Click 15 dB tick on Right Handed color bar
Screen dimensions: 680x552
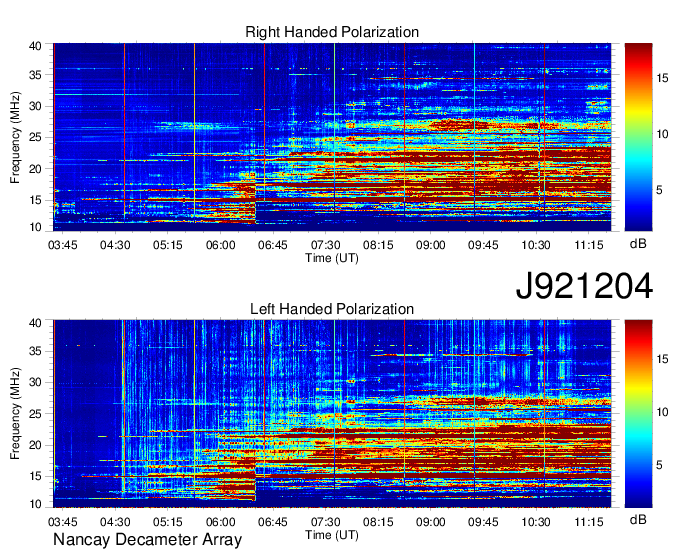click(662, 78)
